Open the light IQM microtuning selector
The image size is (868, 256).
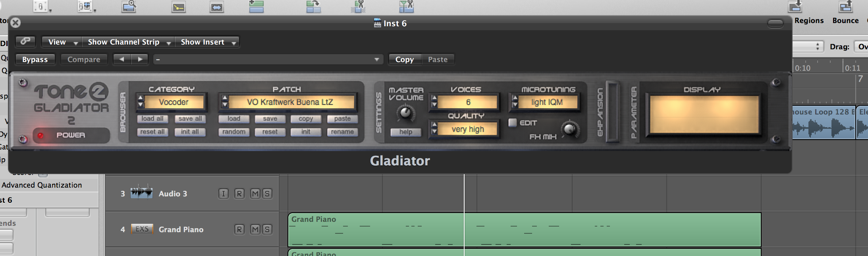[x=547, y=102]
